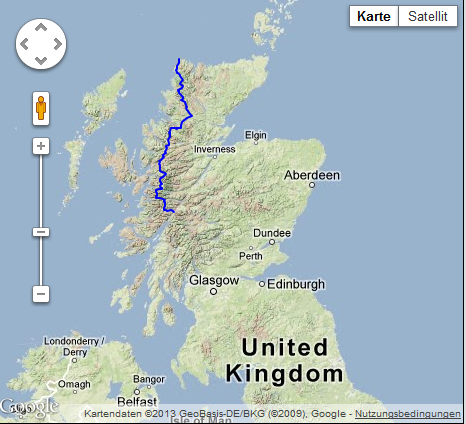Click the Edinburgh city label

tap(296, 284)
